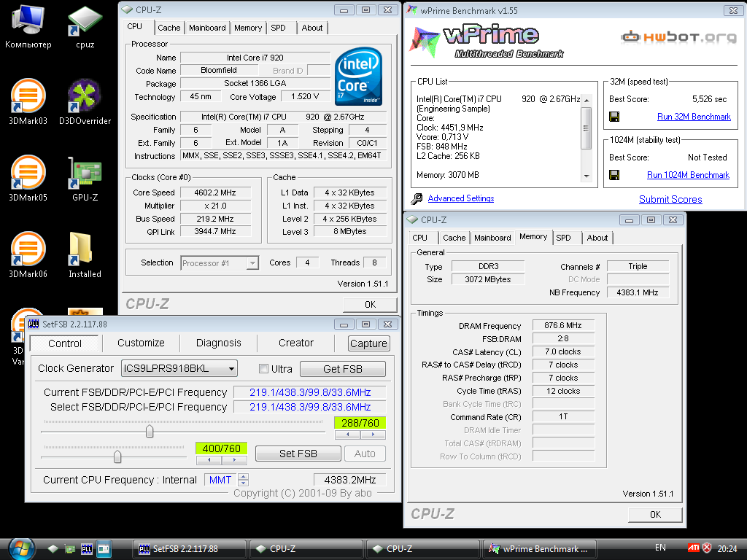747x560 pixels.
Task: Click left arrow under 288/760 value
Action: point(348,435)
